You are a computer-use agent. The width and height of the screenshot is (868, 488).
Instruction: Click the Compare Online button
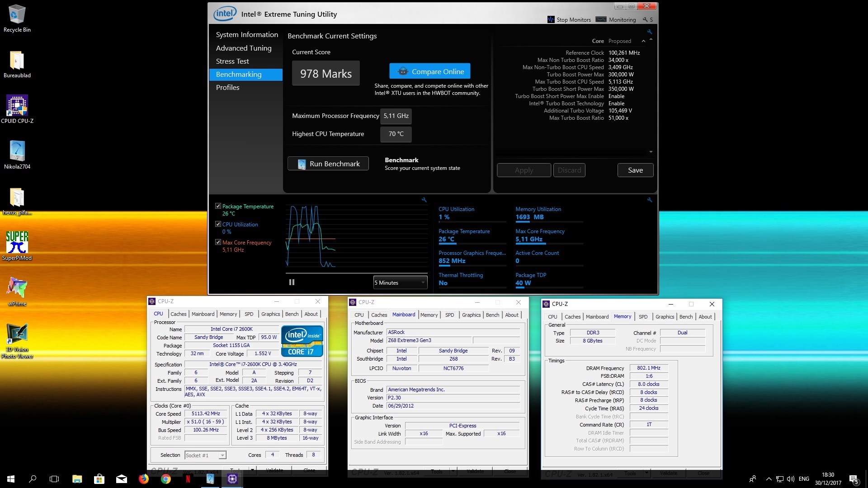coord(430,71)
